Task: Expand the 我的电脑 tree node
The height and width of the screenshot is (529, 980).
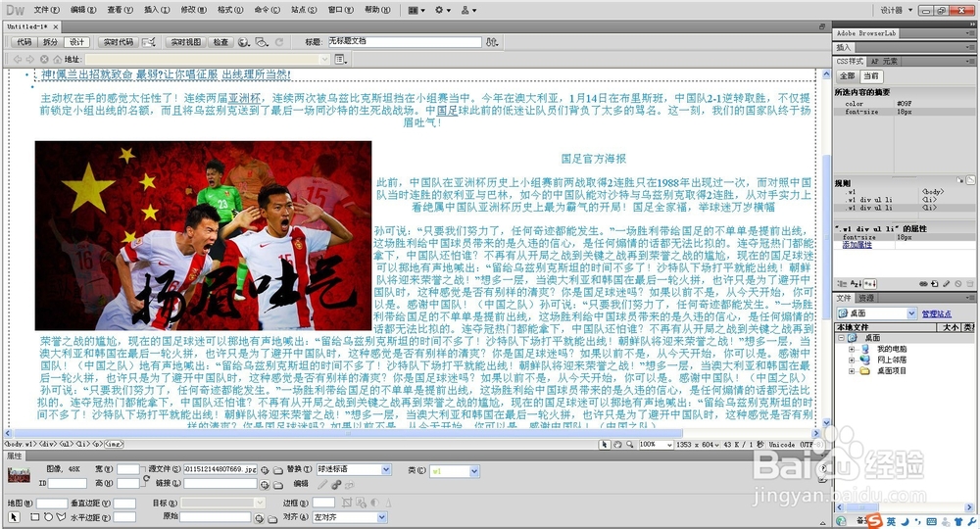Action: [x=852, y=349]
